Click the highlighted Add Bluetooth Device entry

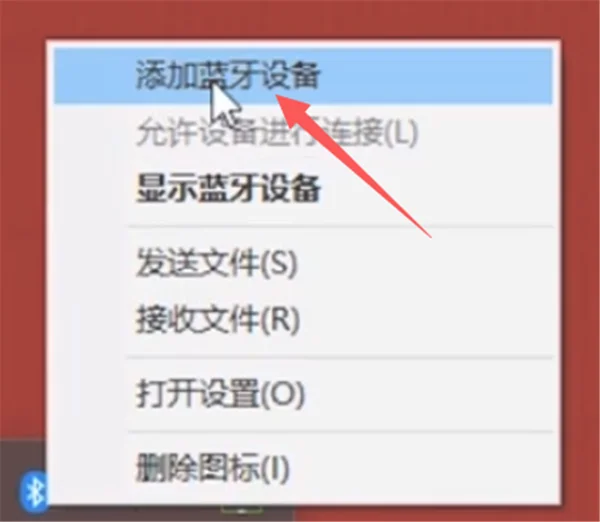pos(303,75)
